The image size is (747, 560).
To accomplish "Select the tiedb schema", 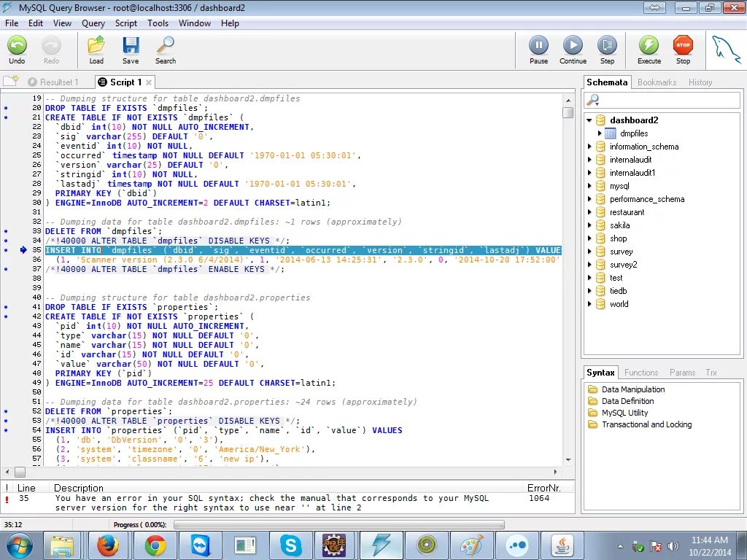I will pyautogui.click(x=619, y=290).
